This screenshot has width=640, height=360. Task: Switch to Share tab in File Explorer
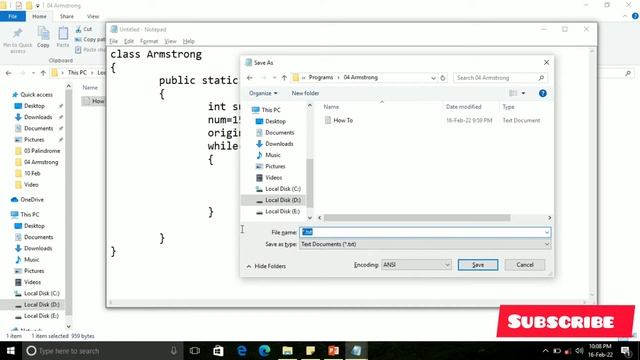click(x=67, y=16)
